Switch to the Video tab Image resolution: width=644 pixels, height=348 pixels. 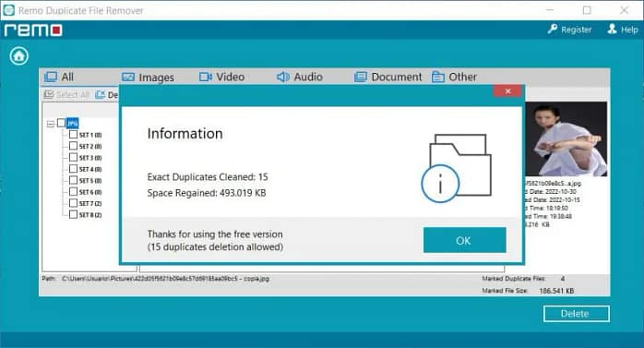(221, 77)
